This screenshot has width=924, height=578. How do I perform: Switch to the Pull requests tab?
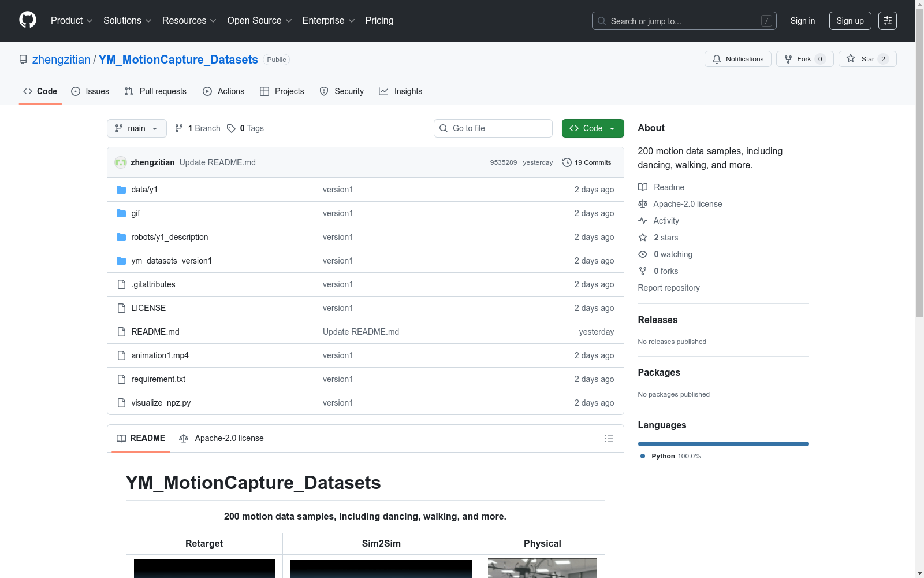pyautogui.click(x=155, y=91)
